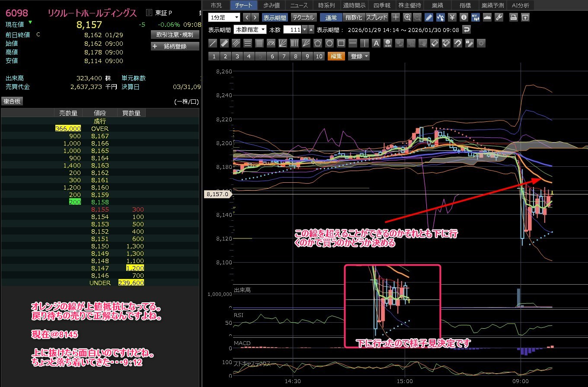Click the print chart icon
The image size is (588, 387).
pyautogui.click(x=513, y=17)
